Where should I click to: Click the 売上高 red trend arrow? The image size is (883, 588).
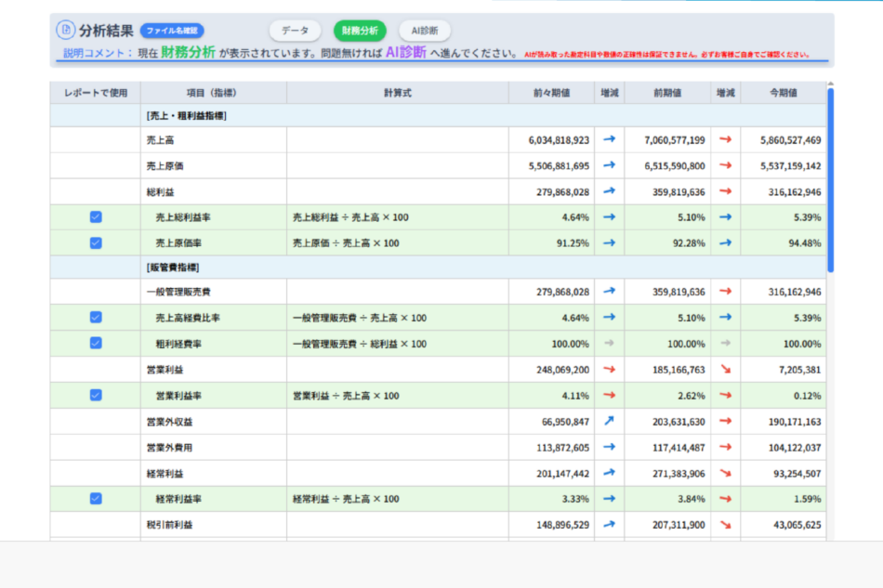(x=725, y=139)
